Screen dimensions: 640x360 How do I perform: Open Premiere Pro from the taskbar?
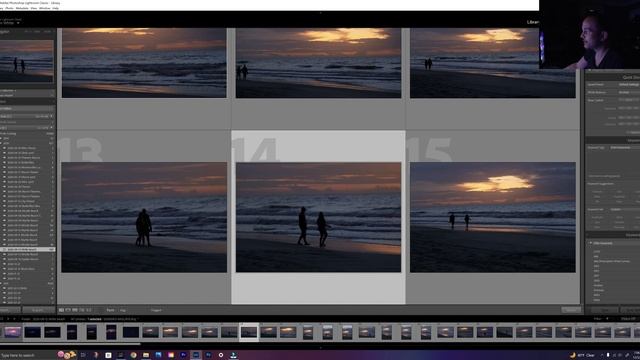[x=183, y=355]
